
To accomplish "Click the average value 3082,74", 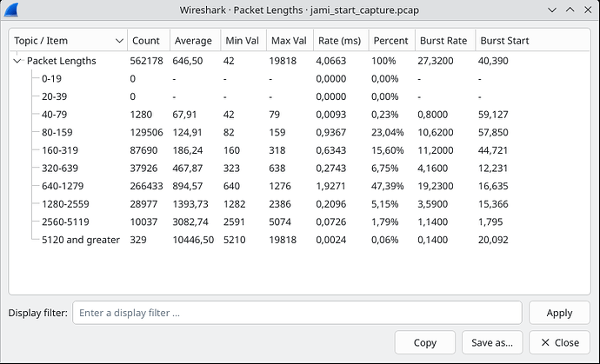I will (x=190, y=222).
